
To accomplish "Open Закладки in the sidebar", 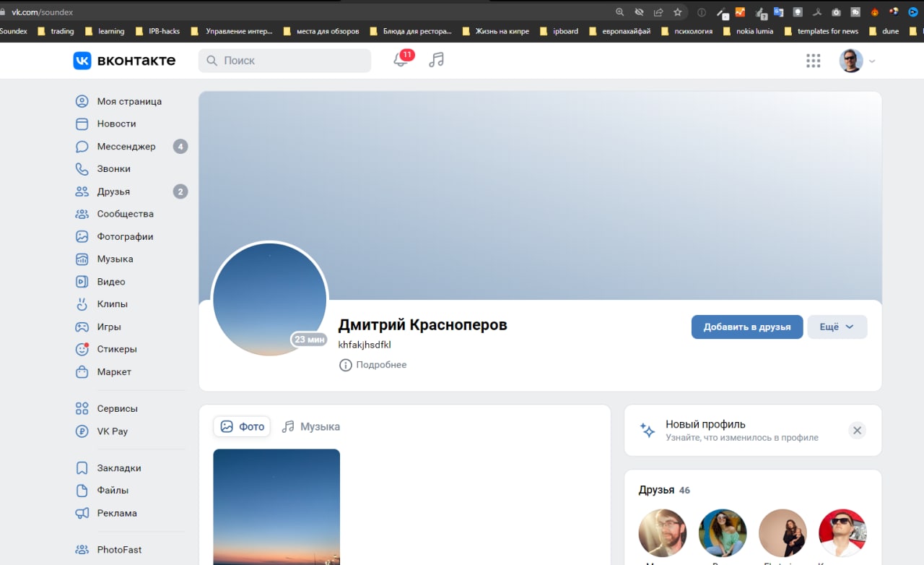I will [108, 467].
